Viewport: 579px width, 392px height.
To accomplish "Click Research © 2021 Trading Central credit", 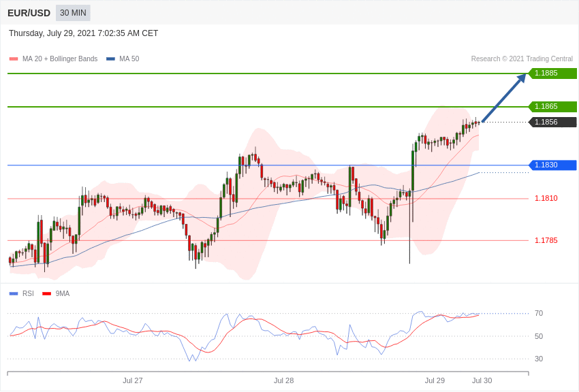I will (x=522, y=59).
